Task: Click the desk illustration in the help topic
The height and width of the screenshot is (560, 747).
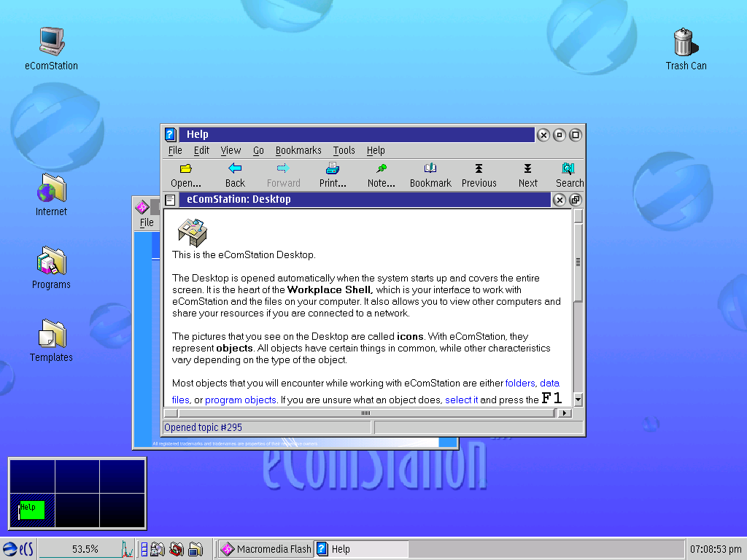Action: point(193,232)
